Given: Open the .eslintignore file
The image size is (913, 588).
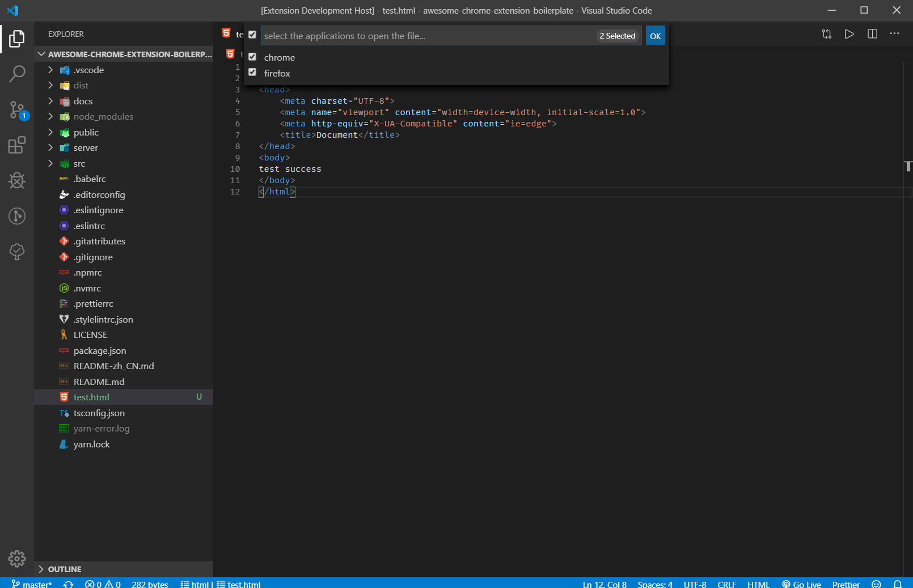Looking at the screenshot, I should coord(124,210).
